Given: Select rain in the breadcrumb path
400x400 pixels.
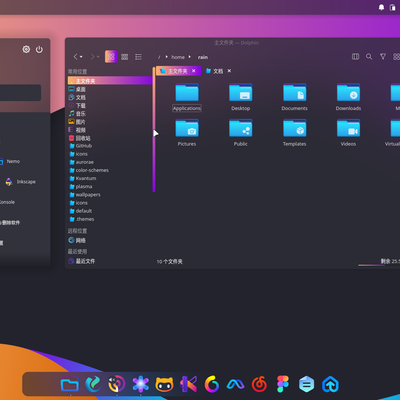Looking at the screenshot, I should [x=203, y=57].
